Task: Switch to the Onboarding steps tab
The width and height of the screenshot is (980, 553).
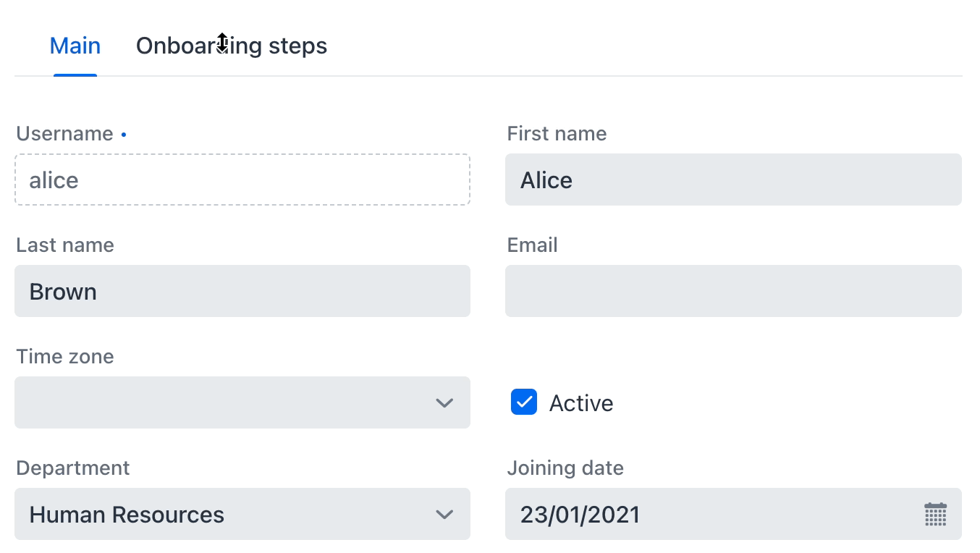Action: click(x=232, y=46)
